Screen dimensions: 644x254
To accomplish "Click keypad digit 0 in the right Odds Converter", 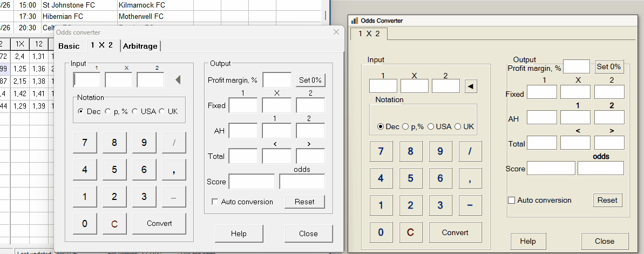I will tap(381, 232).
